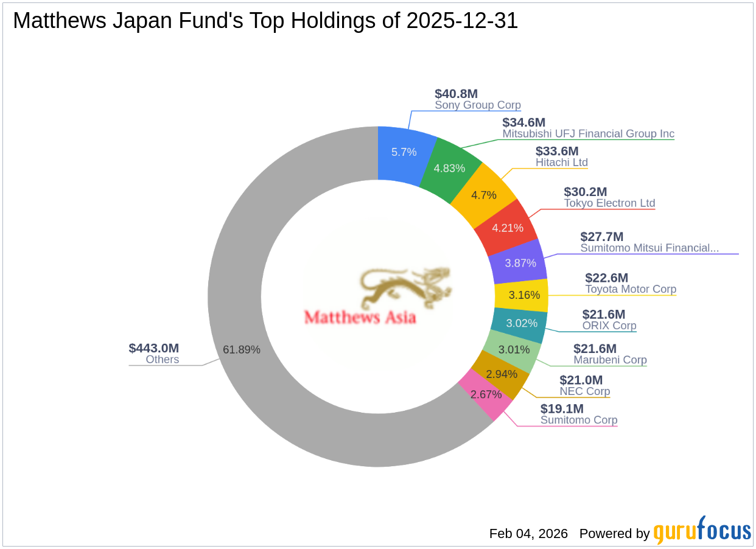This screenshot has height=549, width=756.
Task: Open the Sony Group Corp link
Action: tap(477, 105)
